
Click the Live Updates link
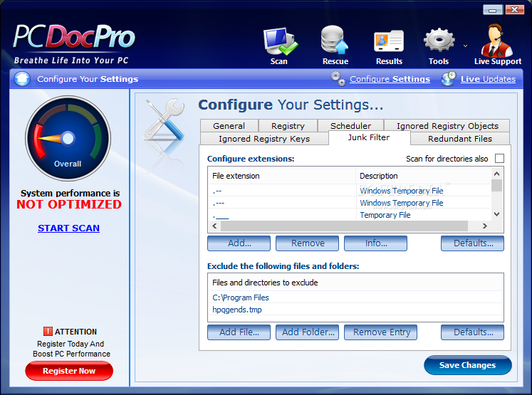click(488, 79)
